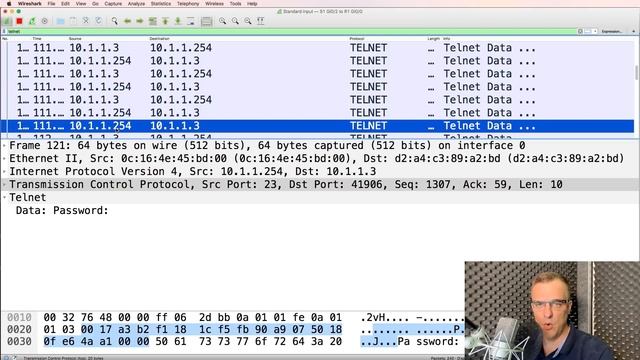Reset text to normal size
640x360 pixels.
pos(248,21)
